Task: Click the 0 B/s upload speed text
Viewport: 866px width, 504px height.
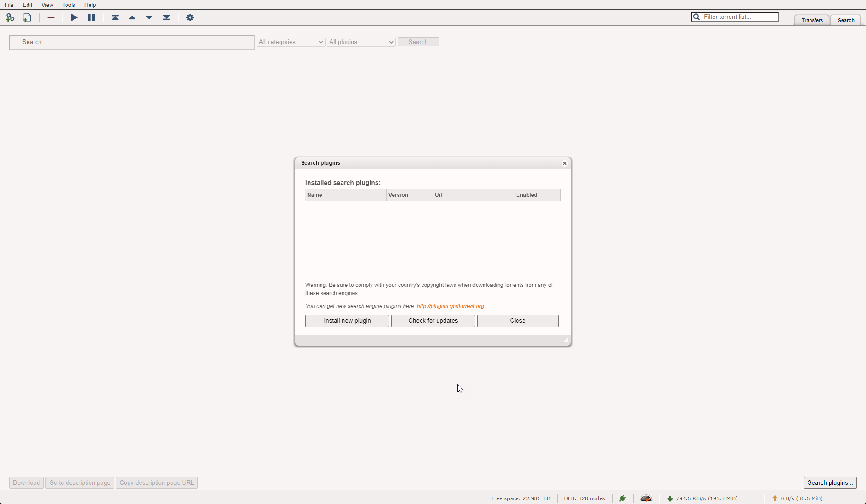Action: [x=802, y=498]
